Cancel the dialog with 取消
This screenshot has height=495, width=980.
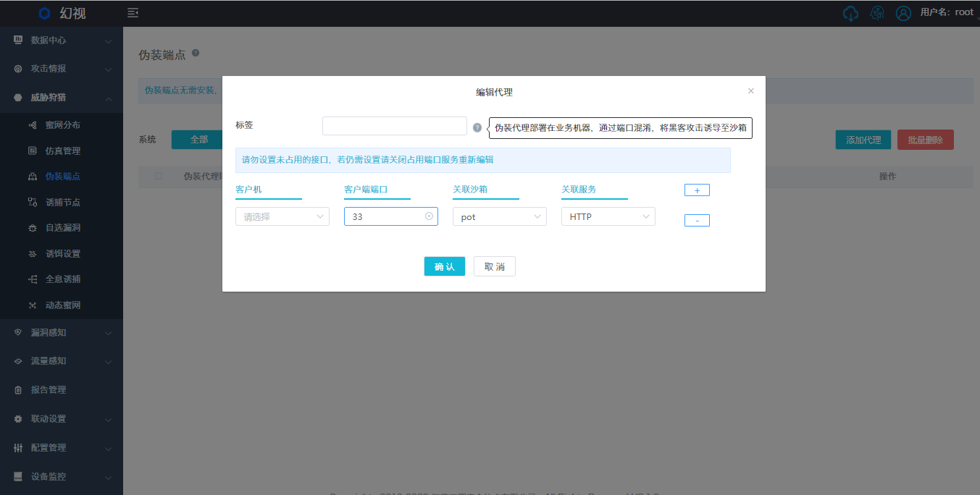pyautogui.click(x=495, y=266)
